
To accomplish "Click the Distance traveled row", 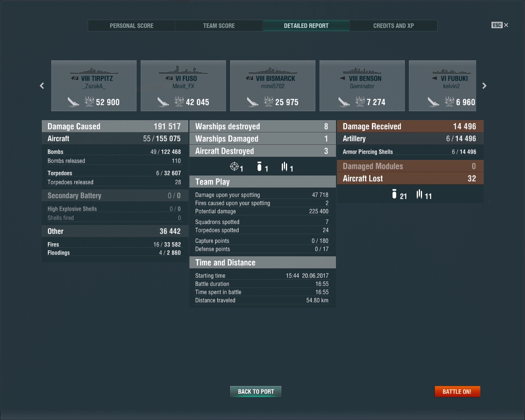I will pyautogui.click(x=262, y=300).
